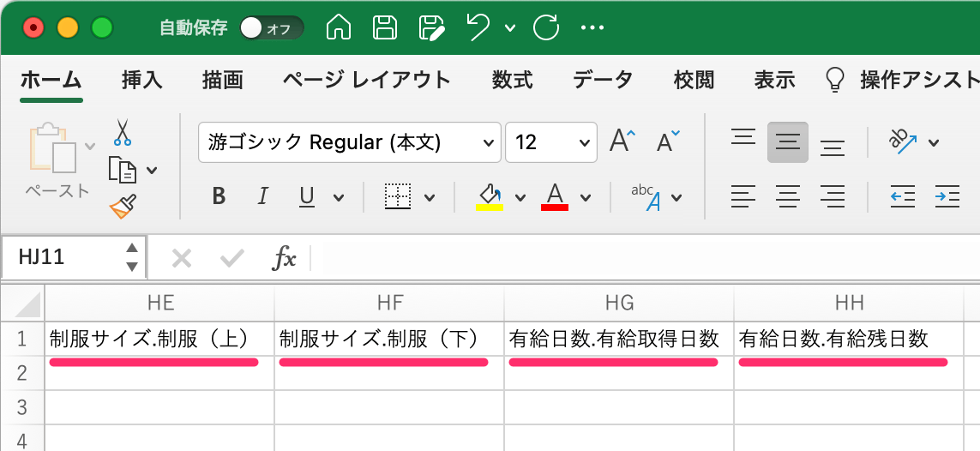Toggle the 自動保存 switch
Image resolution: width=980 pixels, height=451 pixels.
(272, 28)
